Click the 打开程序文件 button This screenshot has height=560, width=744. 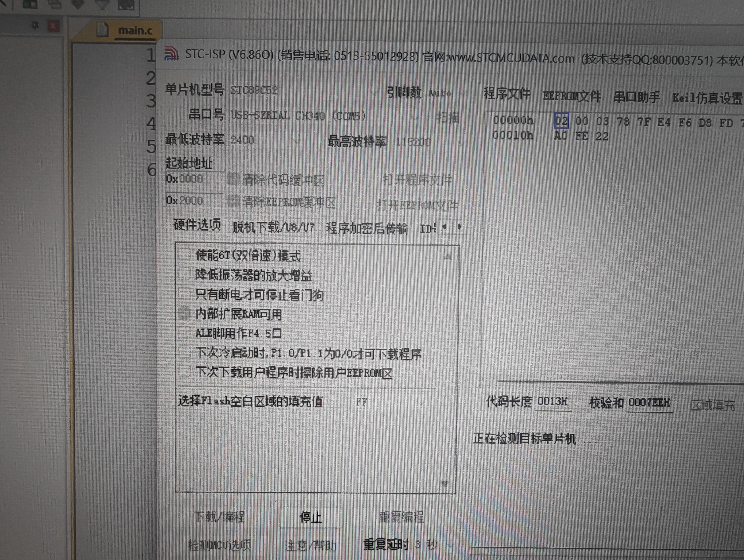[x=417, y=180]
